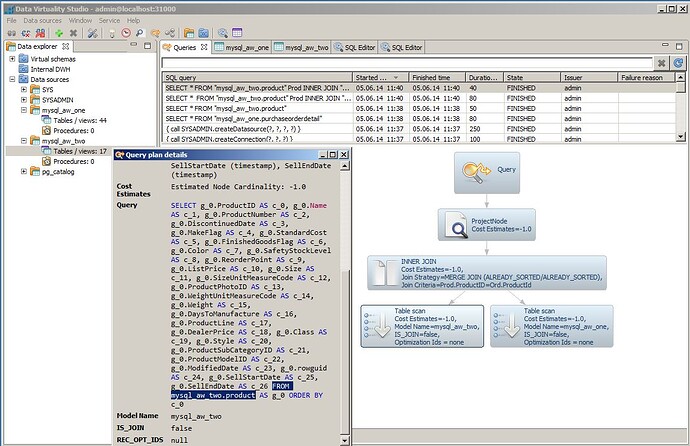
Task: Switch to the mysql_aw_one tab
Action: (241, 47)
